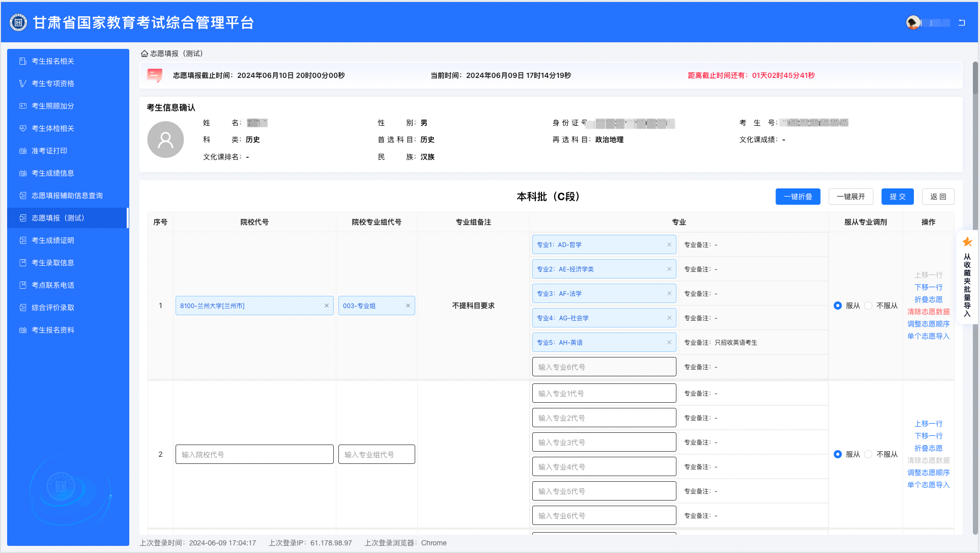
Task: Open the 准考证打印 printing icon in sidebar
Action: tap(22, 151)
